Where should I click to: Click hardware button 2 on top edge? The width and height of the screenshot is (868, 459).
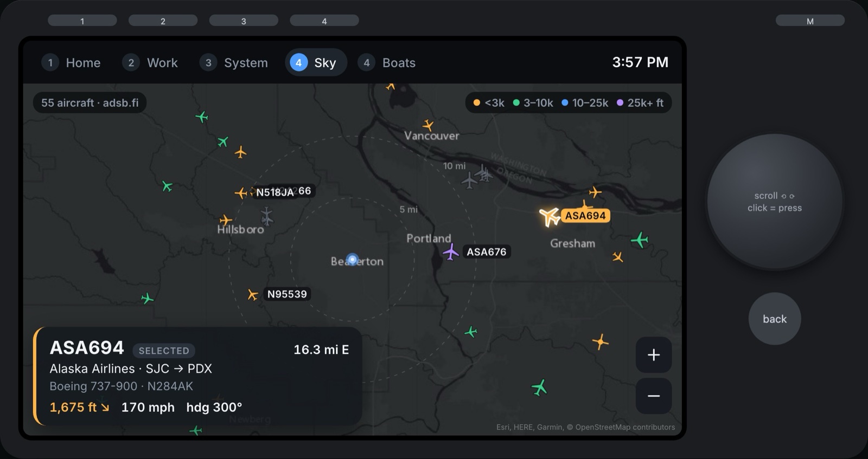coord(163,21)
